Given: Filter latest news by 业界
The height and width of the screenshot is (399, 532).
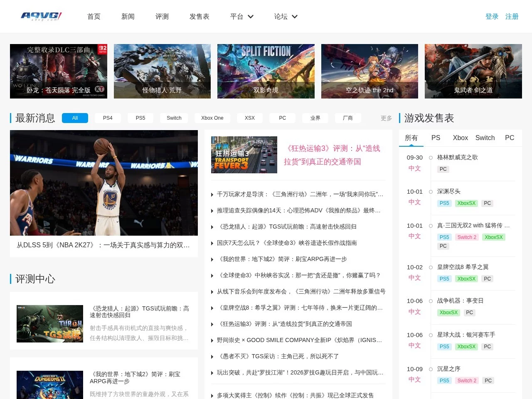Looking at the screenshot, I should click(315, 118).
